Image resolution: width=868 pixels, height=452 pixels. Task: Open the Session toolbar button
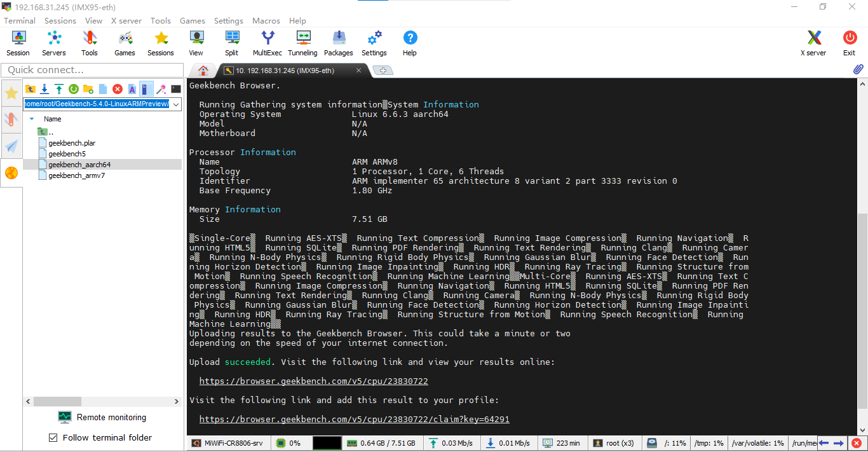(x=18, y=43)
